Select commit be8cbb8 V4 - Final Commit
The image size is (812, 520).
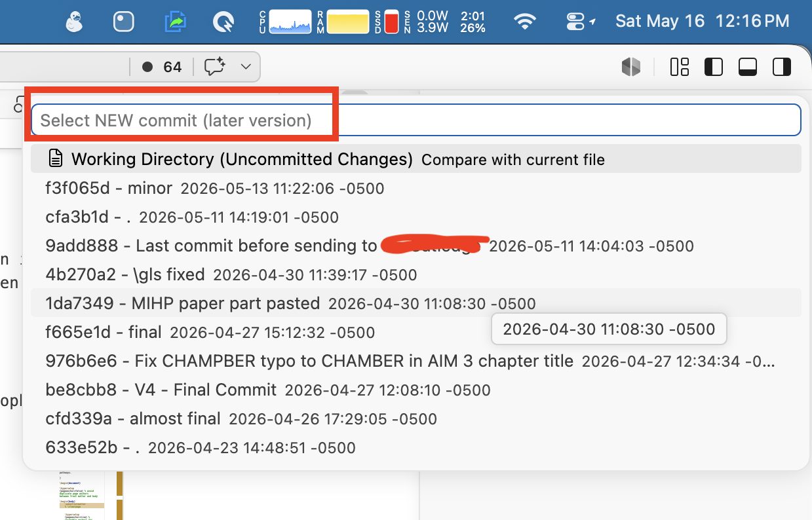pyautogui.click(x=416, y=390)
